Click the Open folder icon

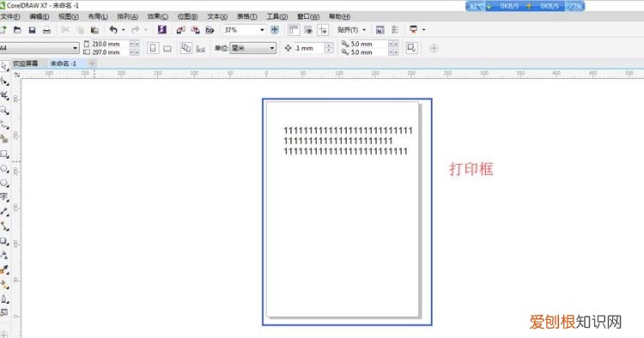pyautogui.click(x=17, y=30)
